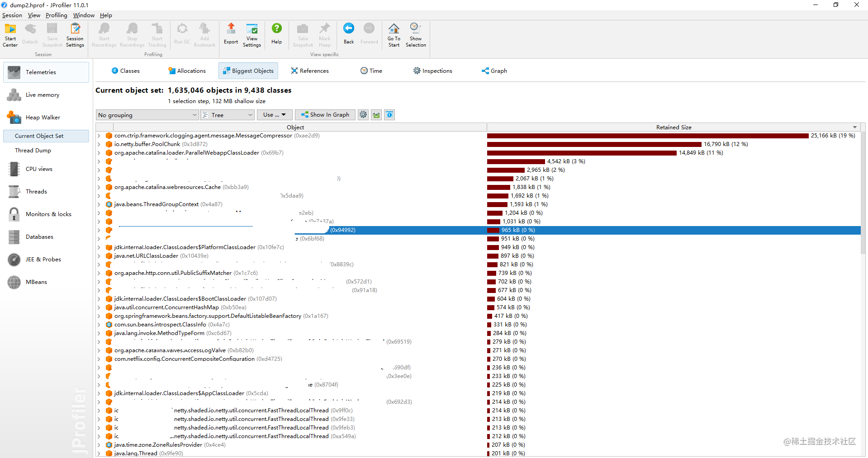
Task: Expand the io.netty.buffer.PoolChunk row
Action: click(x=99, y=144)
